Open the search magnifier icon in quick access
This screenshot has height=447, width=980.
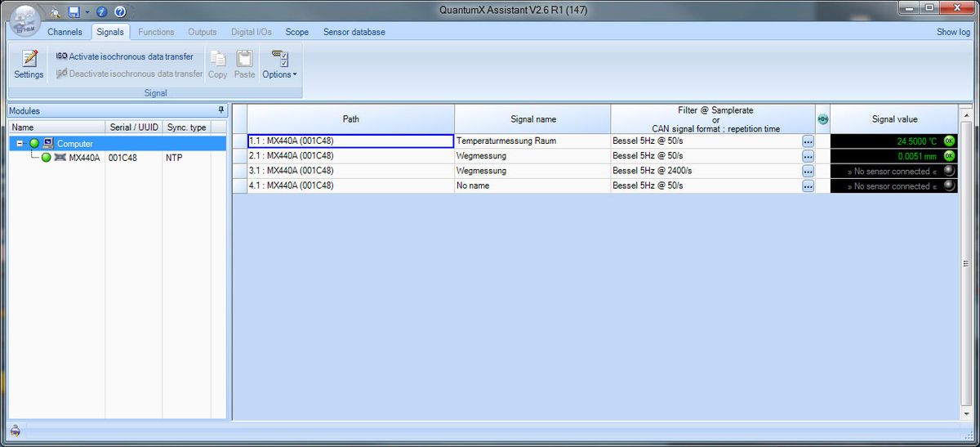pos(55,11)
